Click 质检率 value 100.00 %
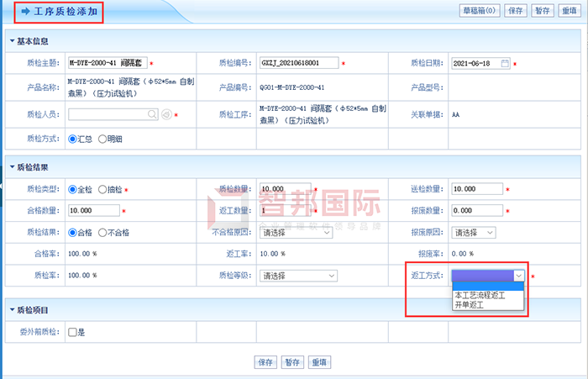Image resolution: width=588 pixels, height=379 pixels. tap(82, 276)
